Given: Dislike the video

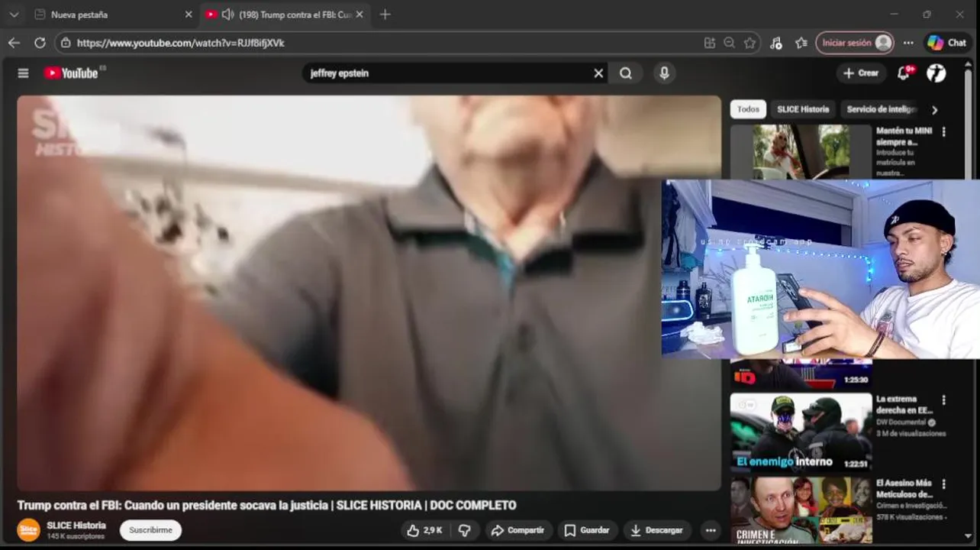Looking at the screenshot, I should [464, 530].
